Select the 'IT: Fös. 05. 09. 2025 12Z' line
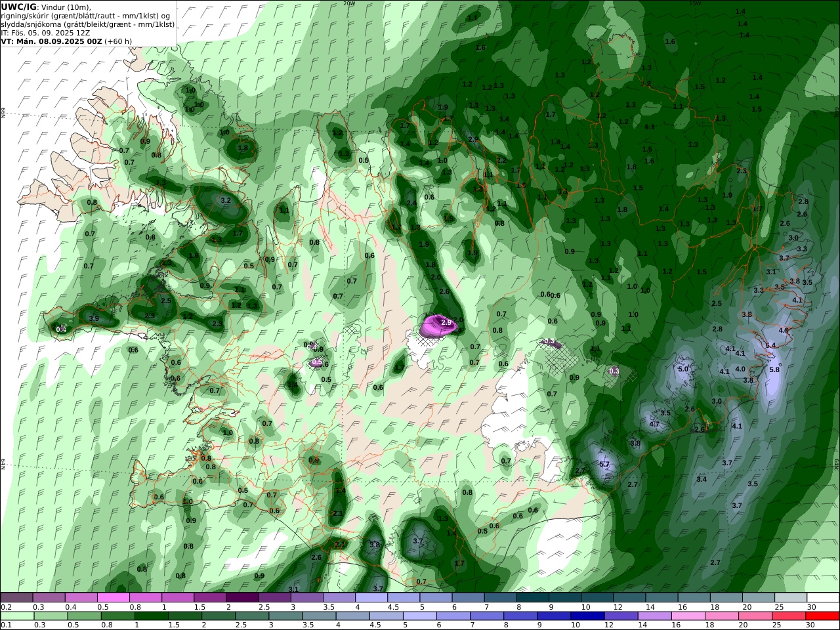The width and height of the screenshot is (840, 630). 46,32
